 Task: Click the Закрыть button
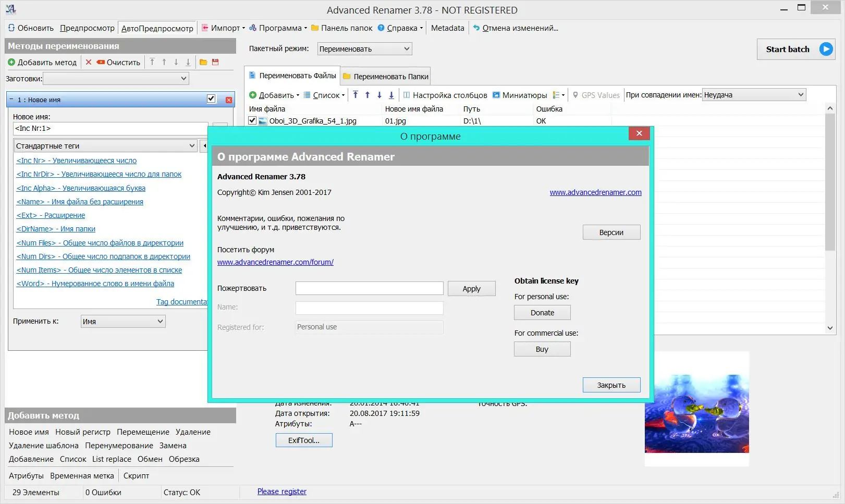tap(611, 385)
